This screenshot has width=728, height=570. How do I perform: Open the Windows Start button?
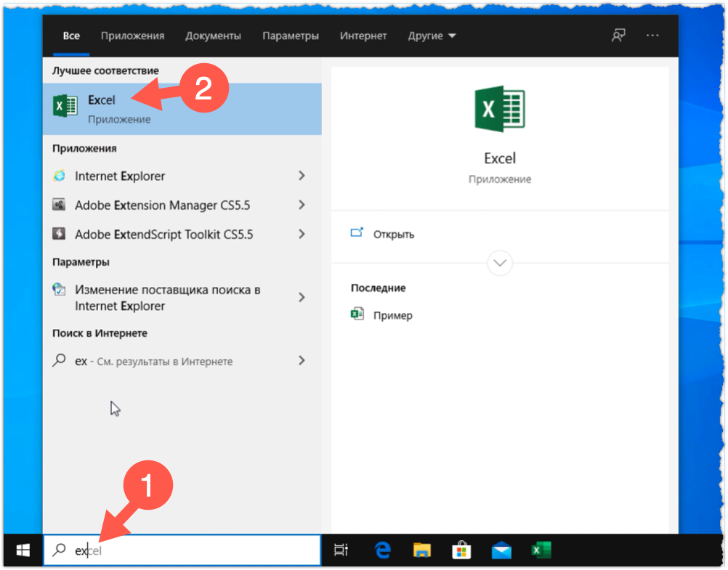(23, 550)
